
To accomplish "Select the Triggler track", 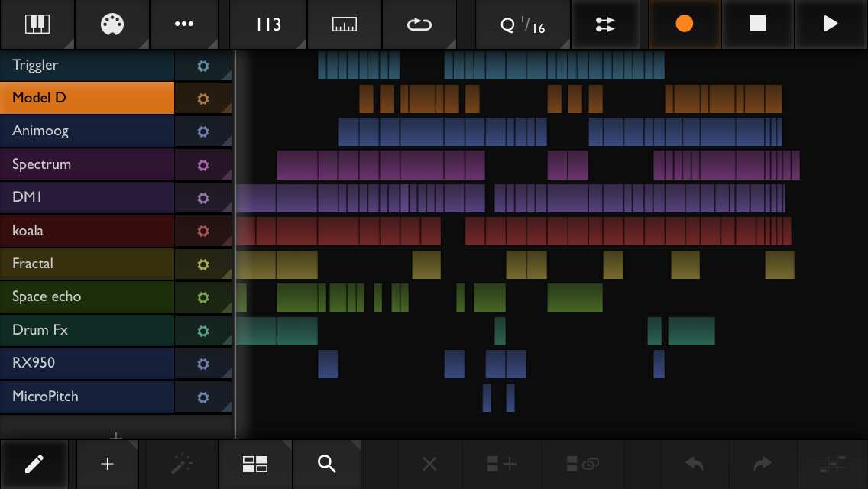I will [x=87, y=66].
